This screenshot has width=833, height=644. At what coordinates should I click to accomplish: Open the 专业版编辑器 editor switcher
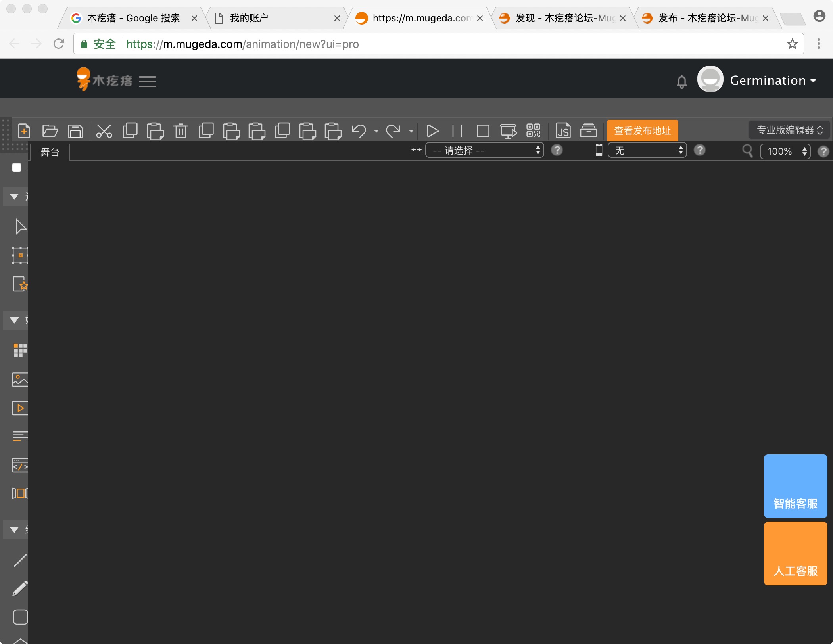click(x=789, y=130)
